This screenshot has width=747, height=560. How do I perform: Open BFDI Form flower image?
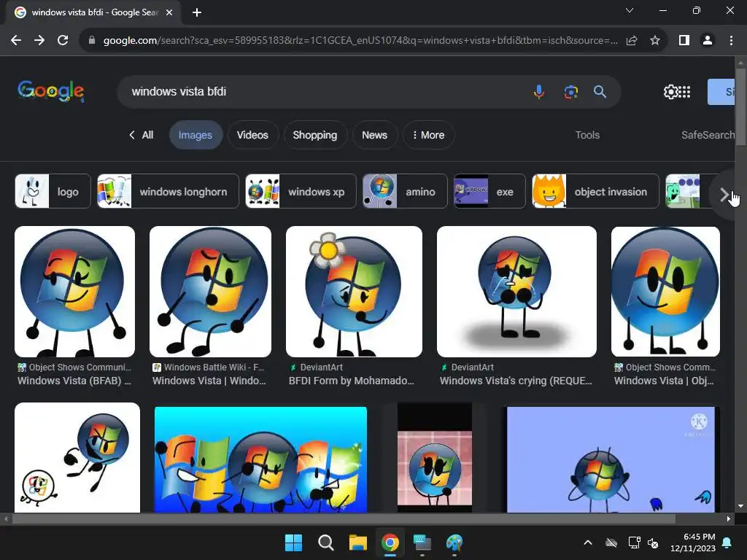(x=354, y=292)
